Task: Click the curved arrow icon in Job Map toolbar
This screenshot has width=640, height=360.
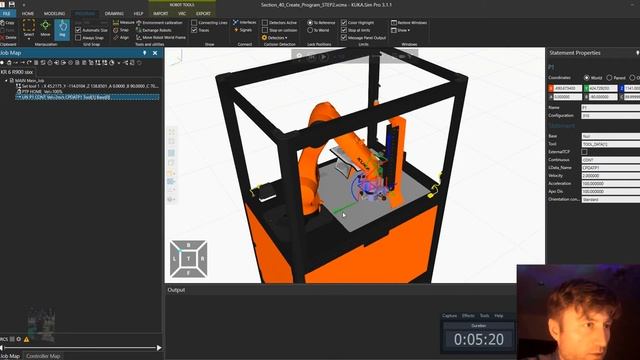Action: point(29,63)
